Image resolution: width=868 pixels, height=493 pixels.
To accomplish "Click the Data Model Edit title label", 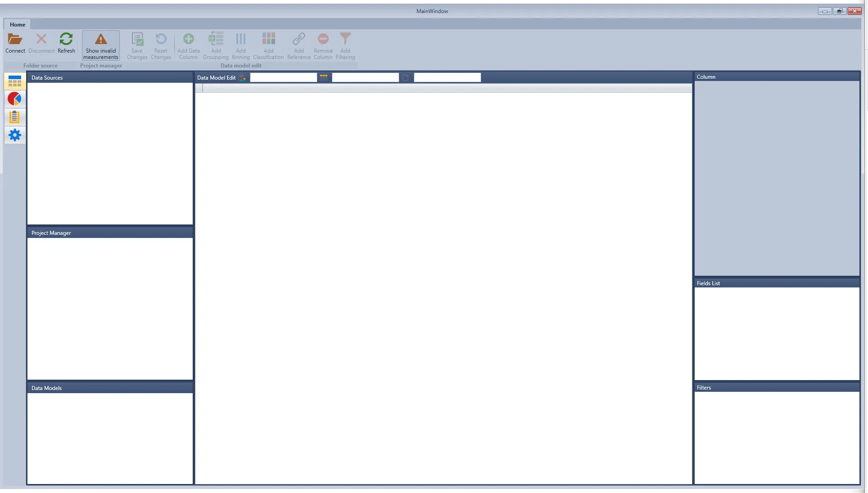I will coord(216,77).
